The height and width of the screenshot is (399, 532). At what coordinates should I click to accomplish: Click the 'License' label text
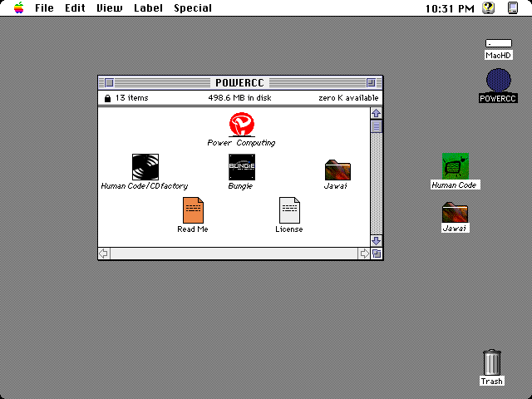(x=289, y=229)
